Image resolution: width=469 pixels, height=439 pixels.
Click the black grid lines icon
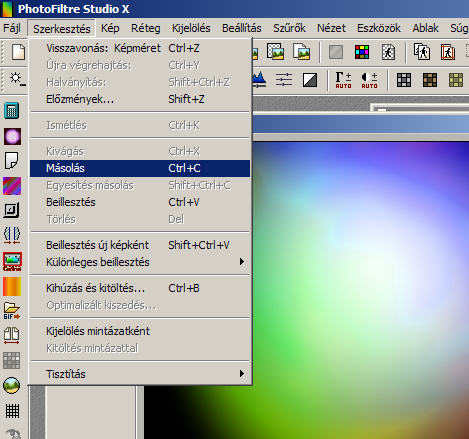(12, 411)
